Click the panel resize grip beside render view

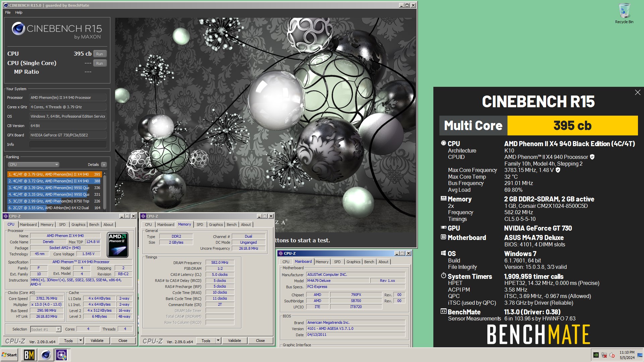(113, 131)
